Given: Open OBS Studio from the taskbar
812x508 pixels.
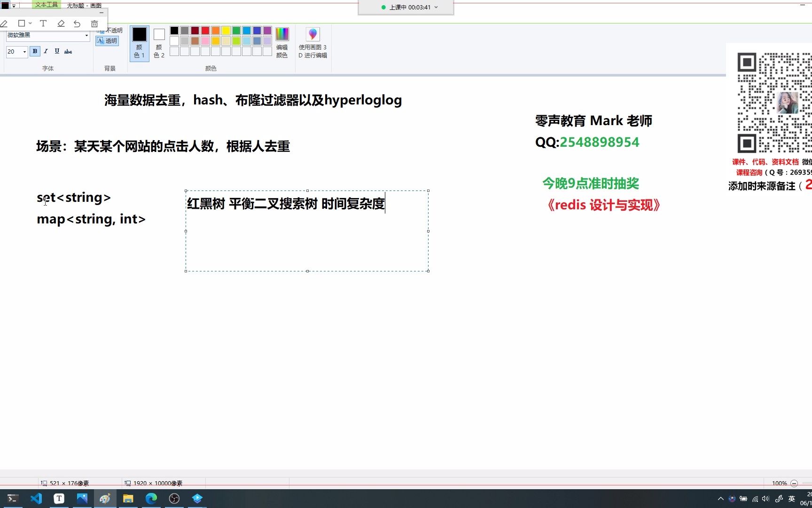Looking at the screenshot, I should tap(174, 499).
